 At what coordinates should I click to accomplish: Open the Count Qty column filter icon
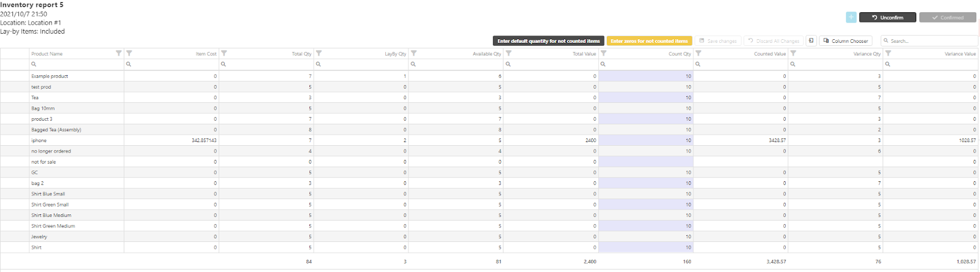click(604, 53)
